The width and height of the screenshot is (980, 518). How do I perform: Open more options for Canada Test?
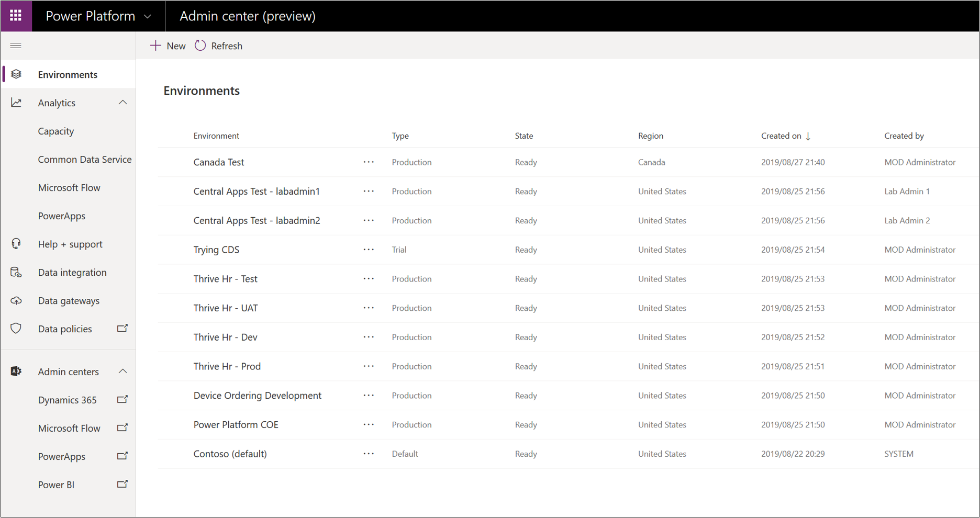(369, 162)
